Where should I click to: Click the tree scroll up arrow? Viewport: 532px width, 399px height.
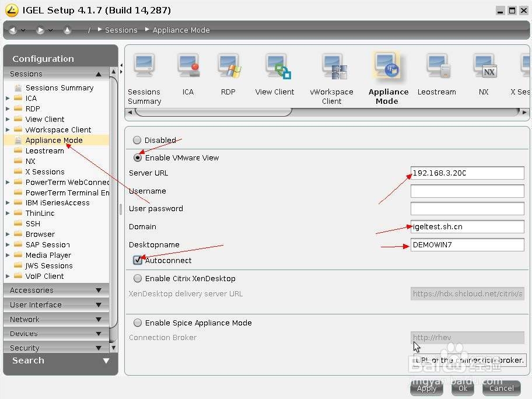pos(113,72)
